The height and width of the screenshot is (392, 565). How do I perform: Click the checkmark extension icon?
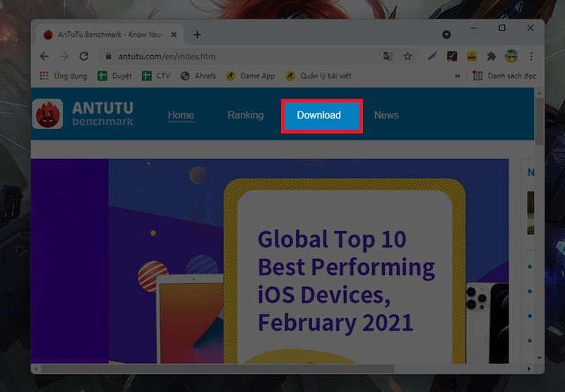[452, 57]
